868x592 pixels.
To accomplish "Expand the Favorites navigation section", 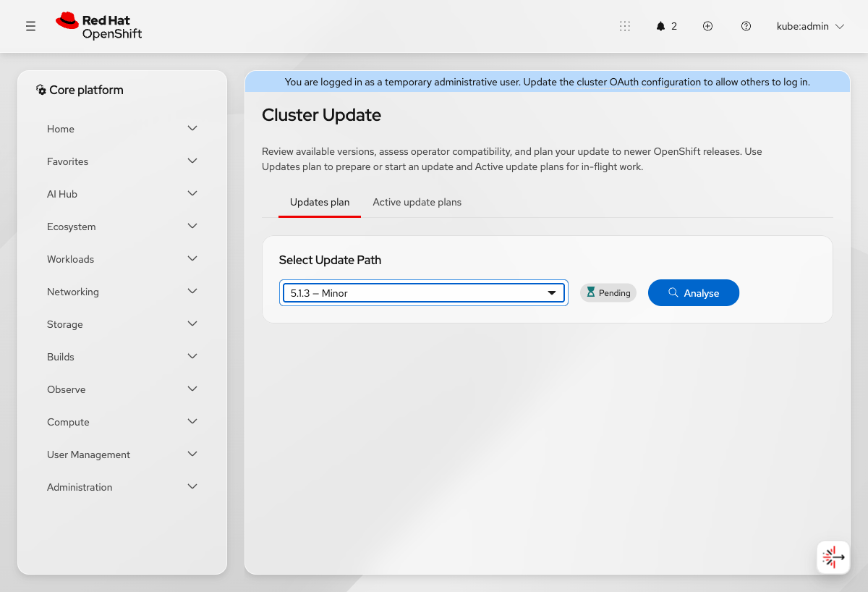I will click(122, 161).
